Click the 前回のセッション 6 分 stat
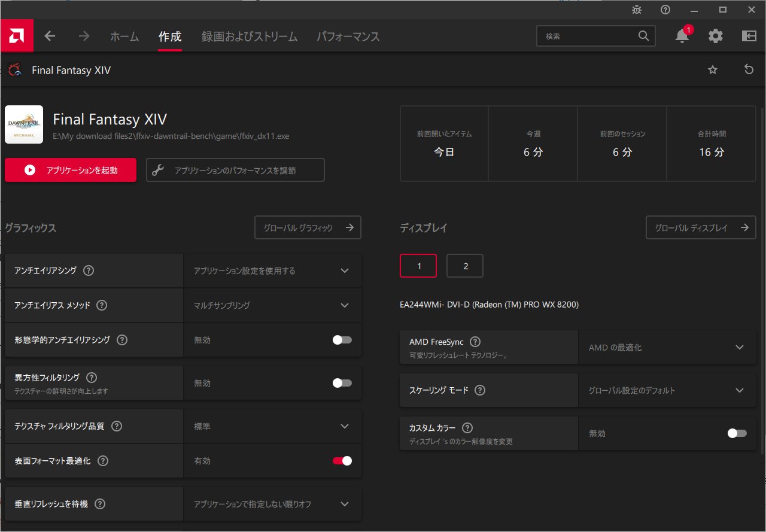766x532 pixels. click(622, 144)
